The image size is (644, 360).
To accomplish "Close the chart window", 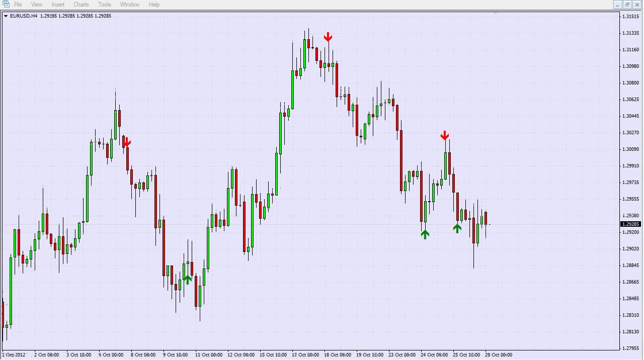I will [x=637, y=5].
